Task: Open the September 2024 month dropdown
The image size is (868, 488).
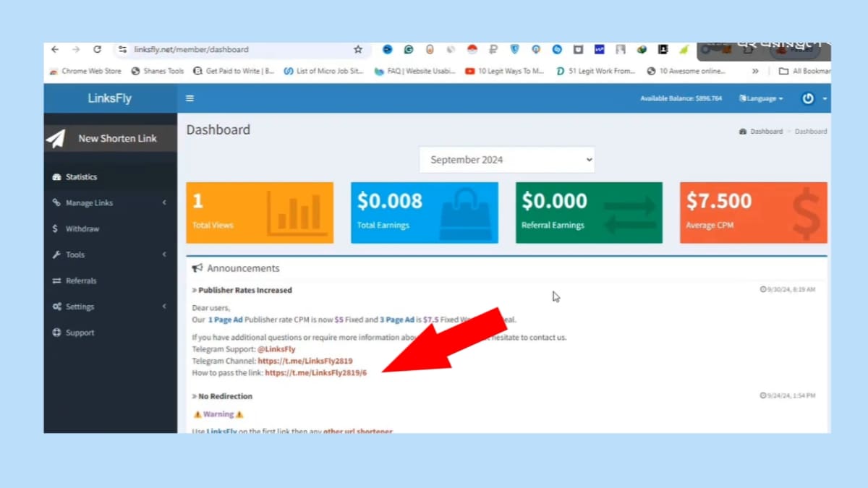Action: 507,160
